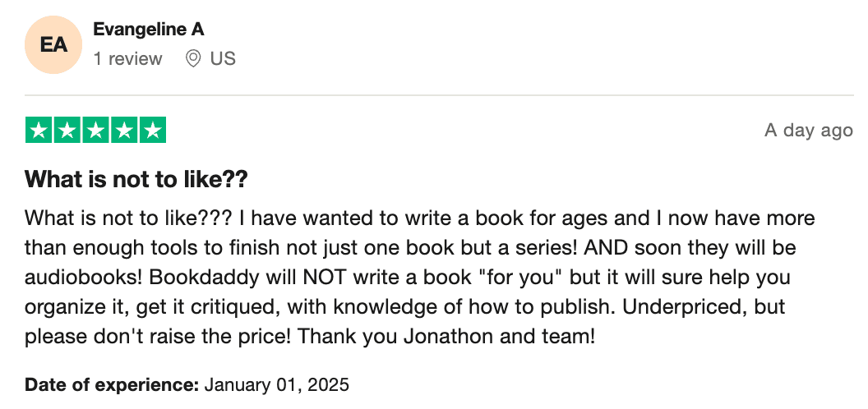Click the US country label

tap(223, 59)
